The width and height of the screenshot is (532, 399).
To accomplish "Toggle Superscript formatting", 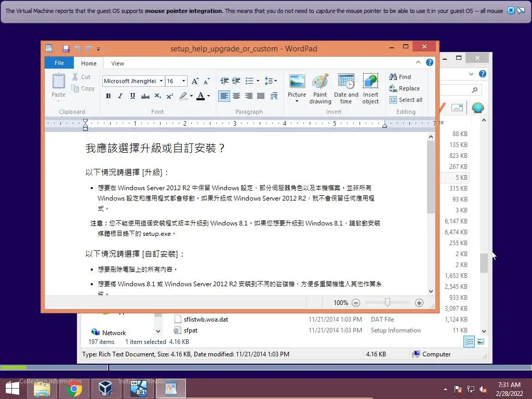I will pos(170,96).
